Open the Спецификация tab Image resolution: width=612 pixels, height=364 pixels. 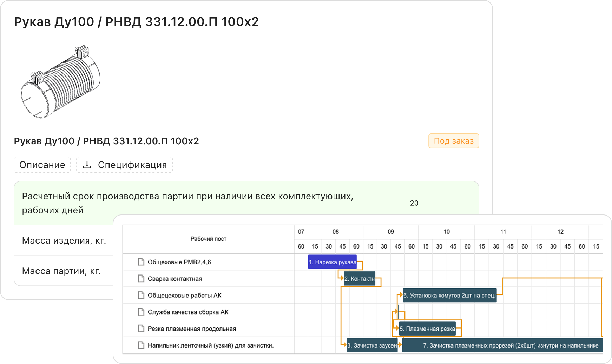[132, 165]
